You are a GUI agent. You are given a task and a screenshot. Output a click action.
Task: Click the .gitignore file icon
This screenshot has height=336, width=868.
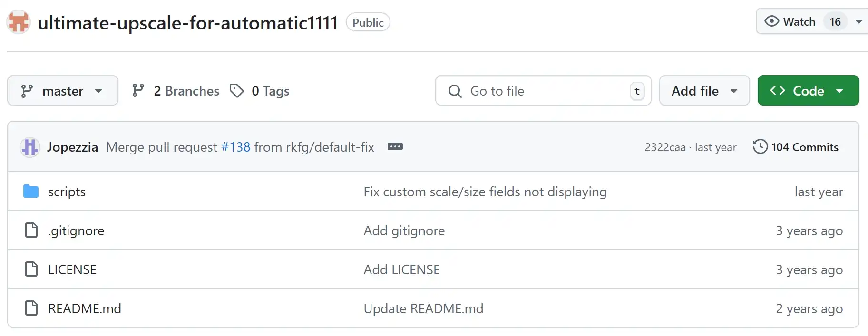point(31,230)
